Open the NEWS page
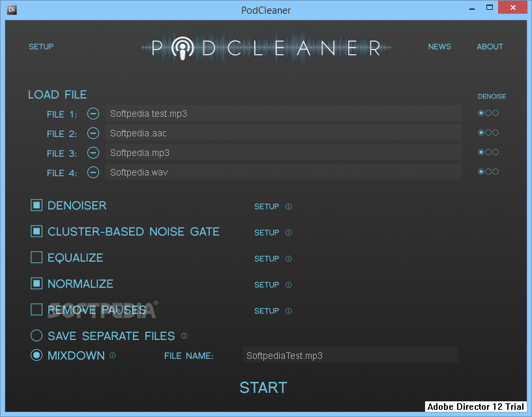Viewport: 532px width, 417px height. coord(439,46)
